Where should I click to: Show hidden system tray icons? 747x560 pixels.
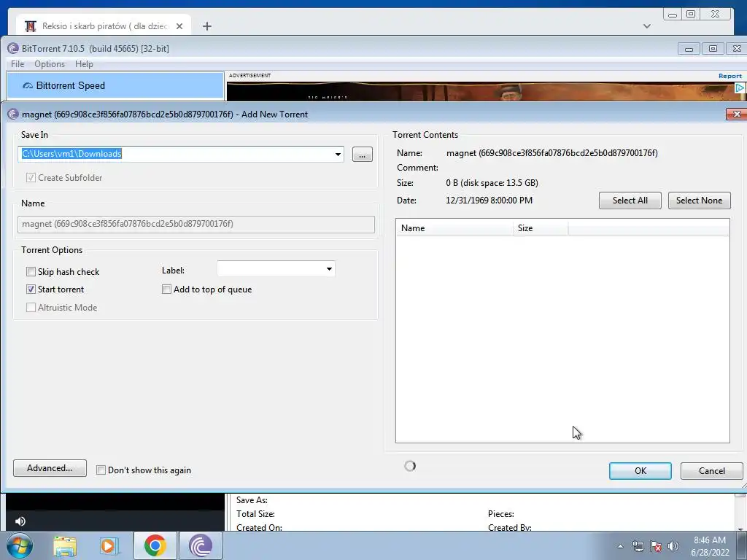[x=620, y=546]
